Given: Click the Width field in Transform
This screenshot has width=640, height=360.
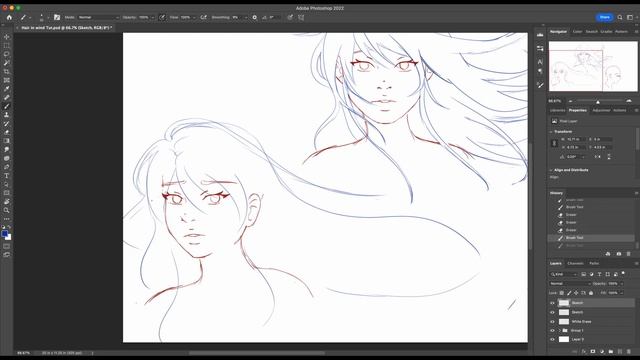Looking at the screenshot, I should [x=575, y=139].
